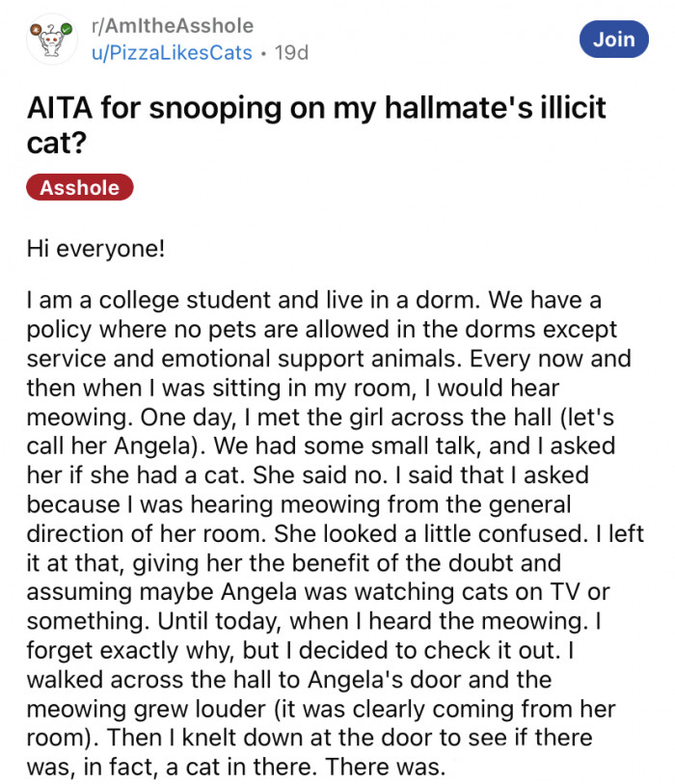Select the flair label under the title
Image resolution: width=675 pixels, height=784 pixels.
[80, 188]
